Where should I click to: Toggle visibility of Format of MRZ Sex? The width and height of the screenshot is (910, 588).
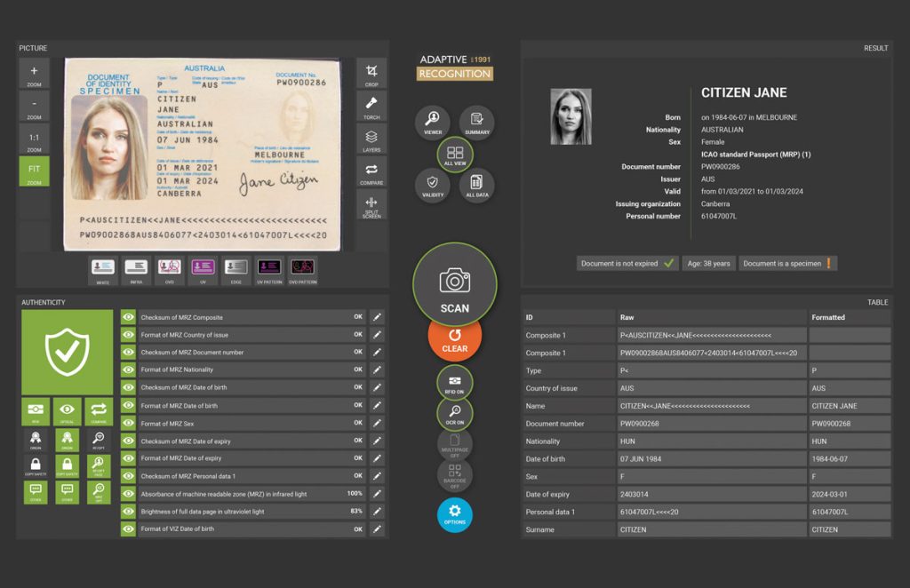coord(128,424)
